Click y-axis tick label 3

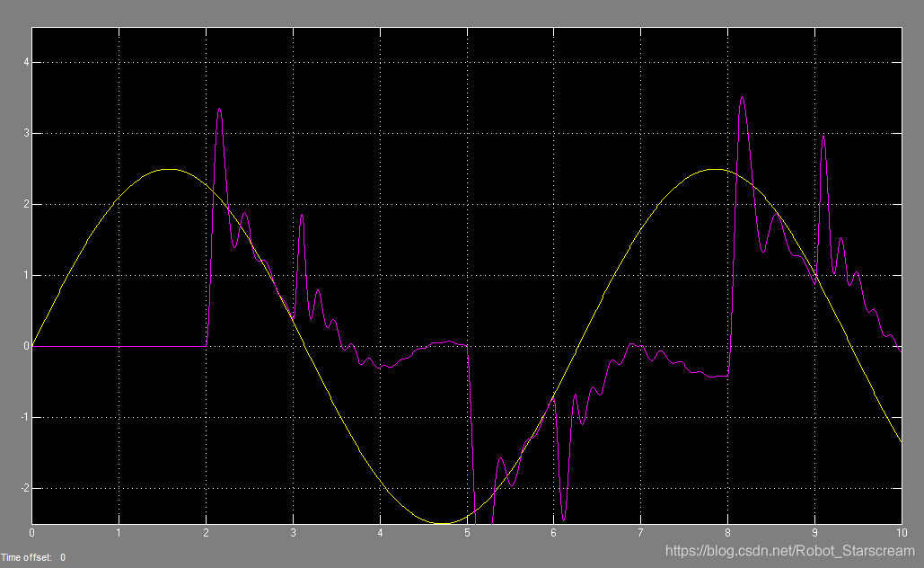[x=27, y=133]
